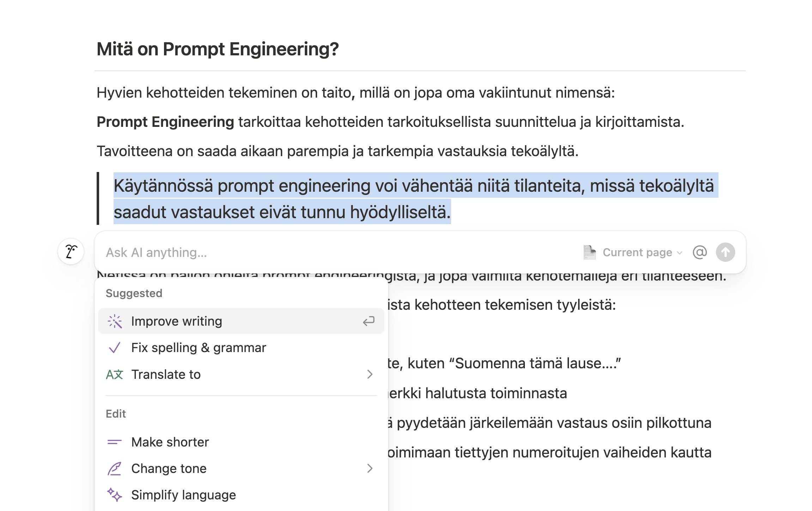Click the Notion AI face icon
This screenshot has width=812, height=511.
pyautogui.click(x=71, y=252)
